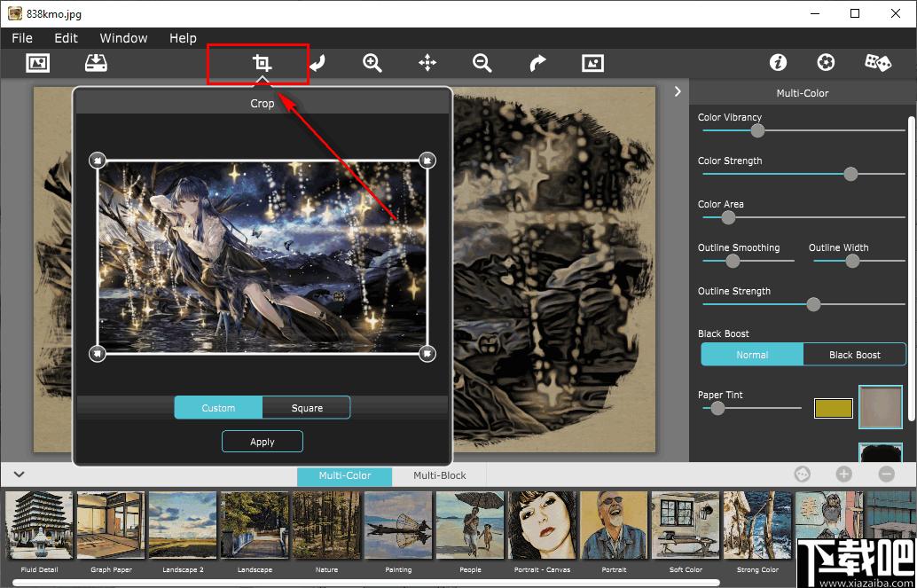The width and height of the screenshot is (917, 588).
Task: Open photo using the toolbar open-image icon
Action: (x=38, y=63)
